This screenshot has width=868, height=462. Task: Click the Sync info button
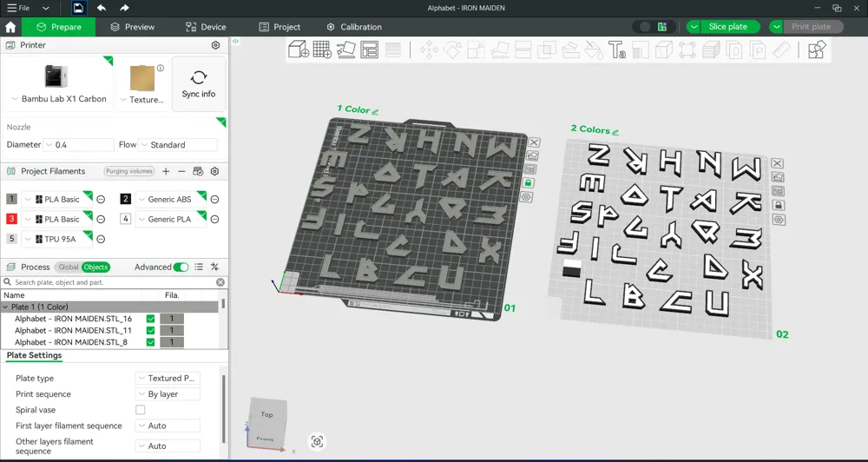[199, 83]
